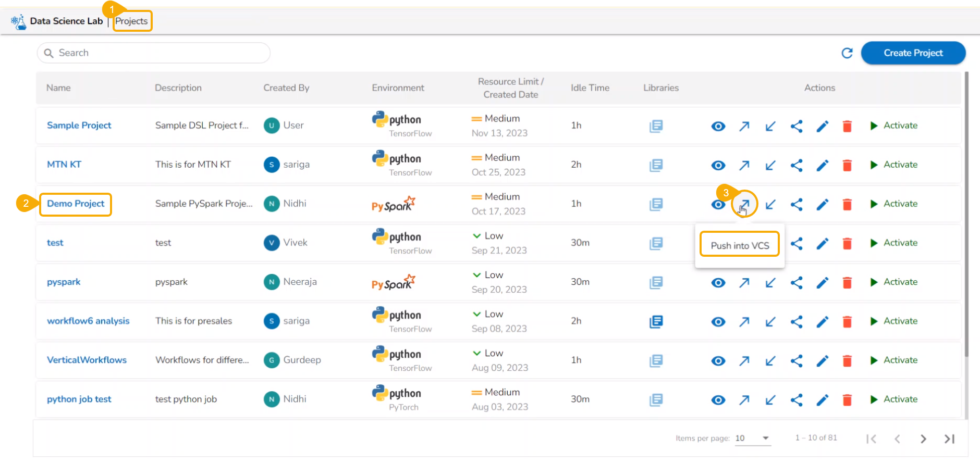
Task: Go to next page of projects
Action: click(x=923, y=439)
